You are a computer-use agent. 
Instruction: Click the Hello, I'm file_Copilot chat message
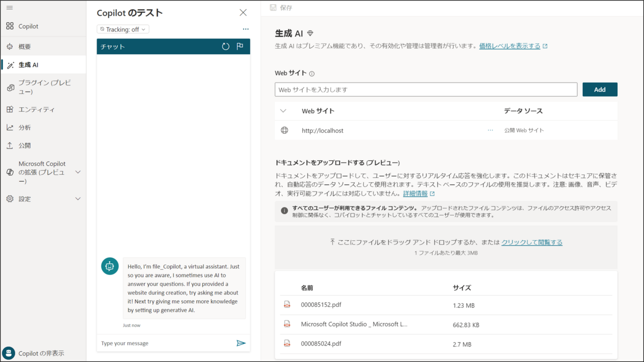coord(184,288)
